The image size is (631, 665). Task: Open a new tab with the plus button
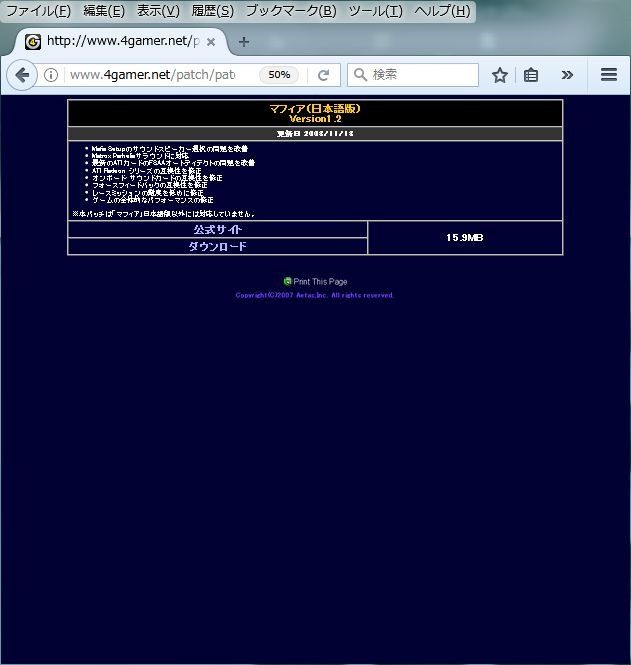244,42
